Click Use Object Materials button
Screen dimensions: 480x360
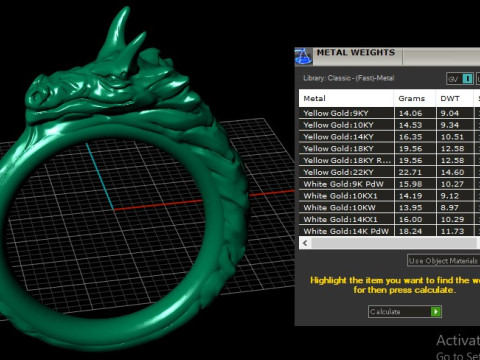pos(444,261)
